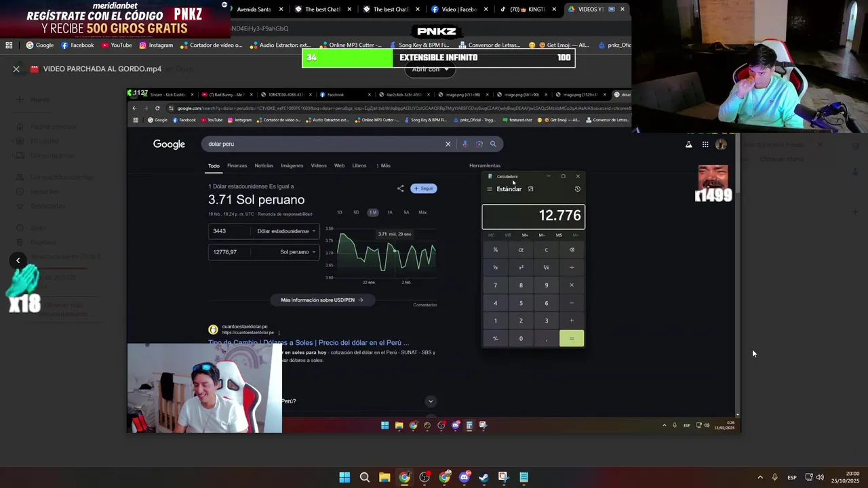Viewport: 868px width, 488px height.
Task: Open the Calculator history clock icon
Action: coord(578,189)
